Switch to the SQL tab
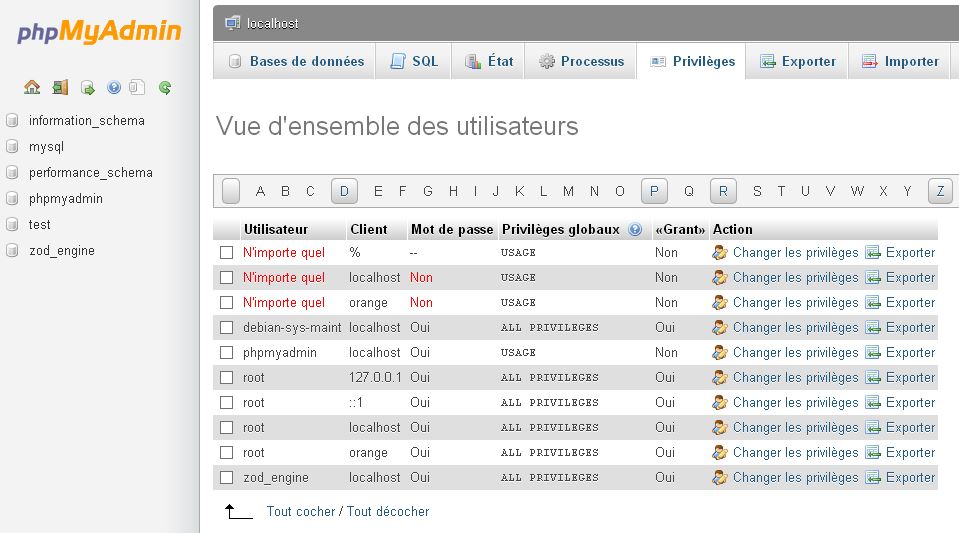This screenshot has height=533, width=959. pos(413,61)
